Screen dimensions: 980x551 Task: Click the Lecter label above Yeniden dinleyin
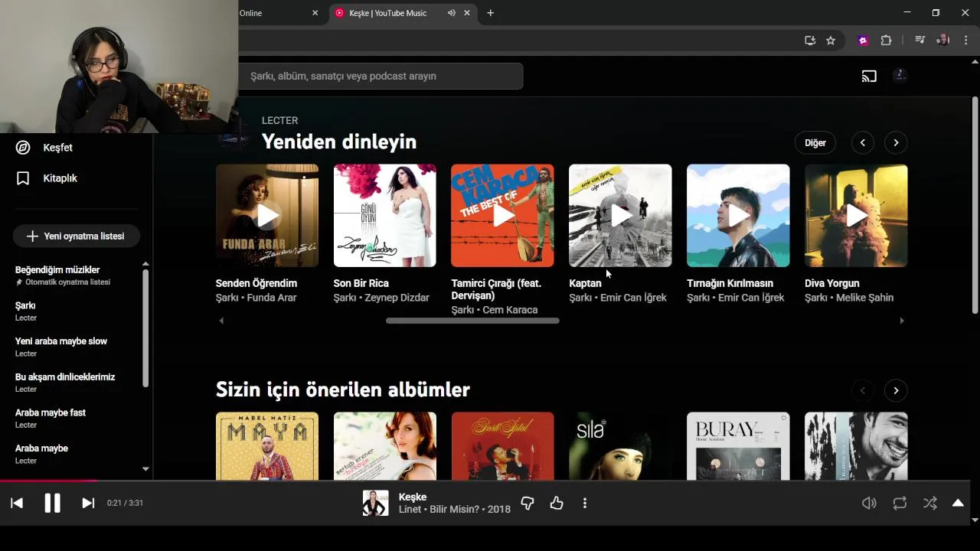click(x=279, y=120)
